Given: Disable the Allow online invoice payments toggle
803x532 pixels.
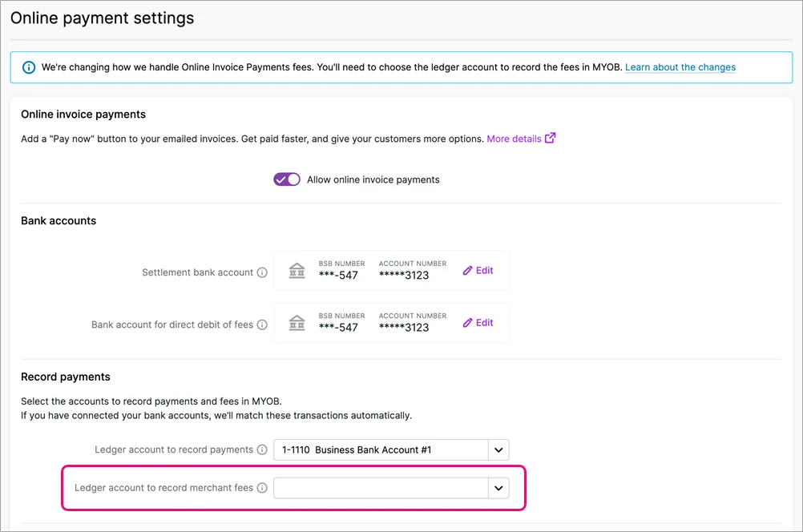Looking at the screenshot, I should click(286, 179).
